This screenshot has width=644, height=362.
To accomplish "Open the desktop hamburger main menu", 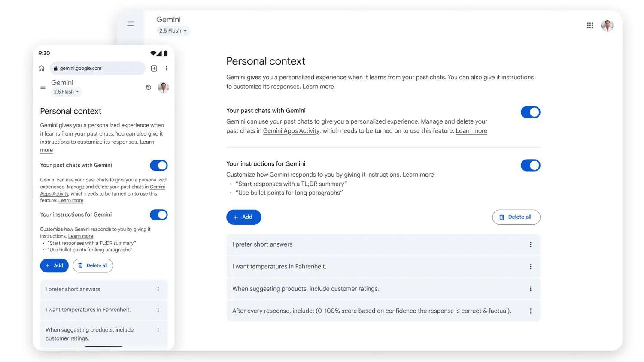I will click(131, 24).
